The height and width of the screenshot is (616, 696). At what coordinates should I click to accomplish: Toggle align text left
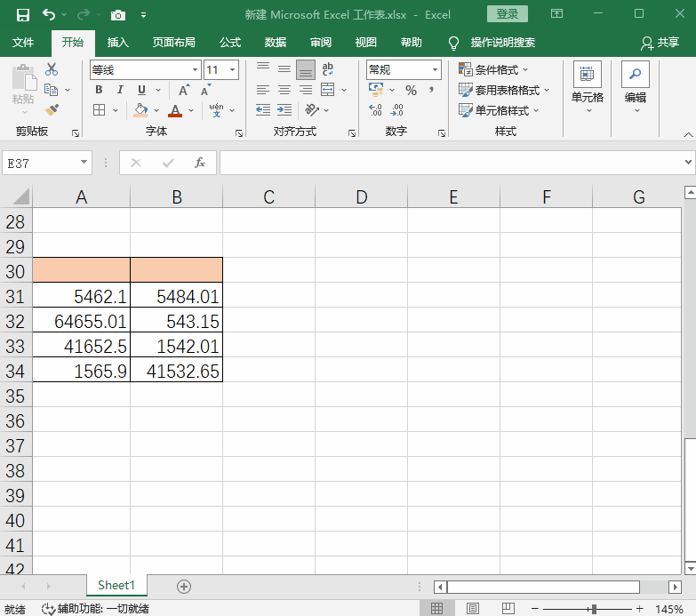[263, 90]
